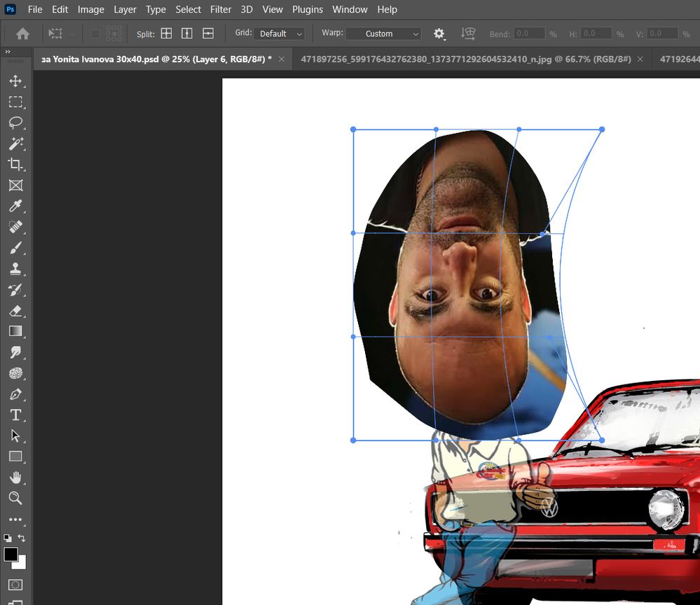Select the Move tool
The height and width of the screenshot is (605, 700).
pyautogui.click(x=15, y=81)
